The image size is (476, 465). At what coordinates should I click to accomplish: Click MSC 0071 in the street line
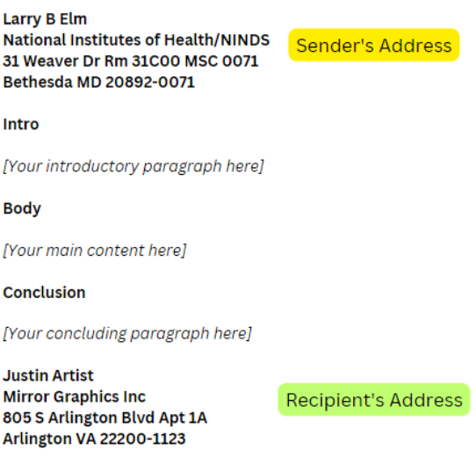click(221, 61)
